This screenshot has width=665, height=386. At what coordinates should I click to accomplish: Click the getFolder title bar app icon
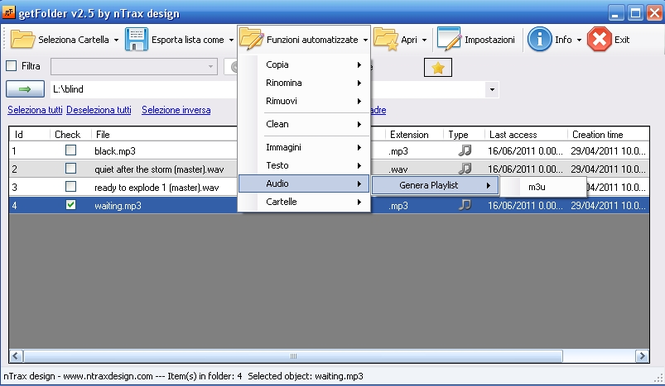point(8,12)
